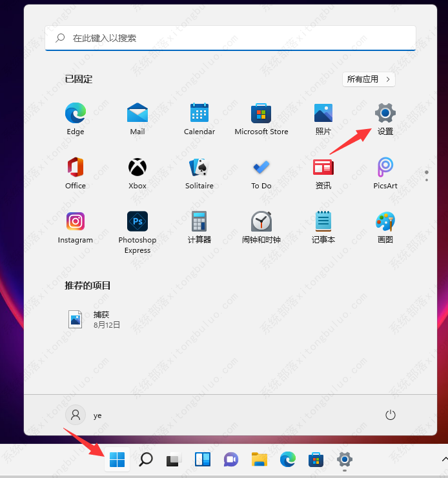Open the 计算器 calculator app
The image size is (448, 478).
click(199, 228)
